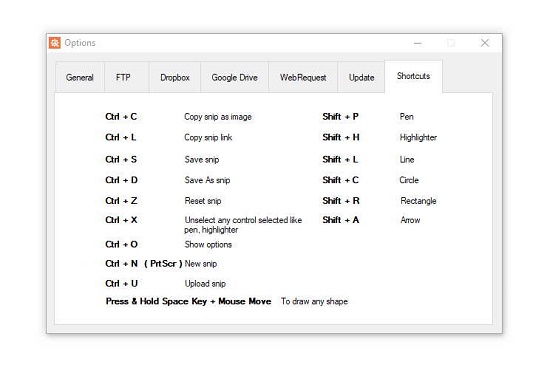Click the 'Shift + A' shortcut label

(341, 220)
